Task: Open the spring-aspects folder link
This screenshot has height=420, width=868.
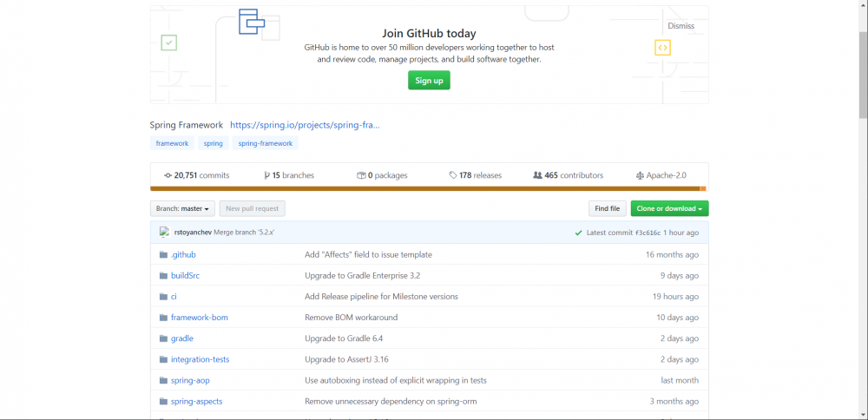Action: pos(196,402)
